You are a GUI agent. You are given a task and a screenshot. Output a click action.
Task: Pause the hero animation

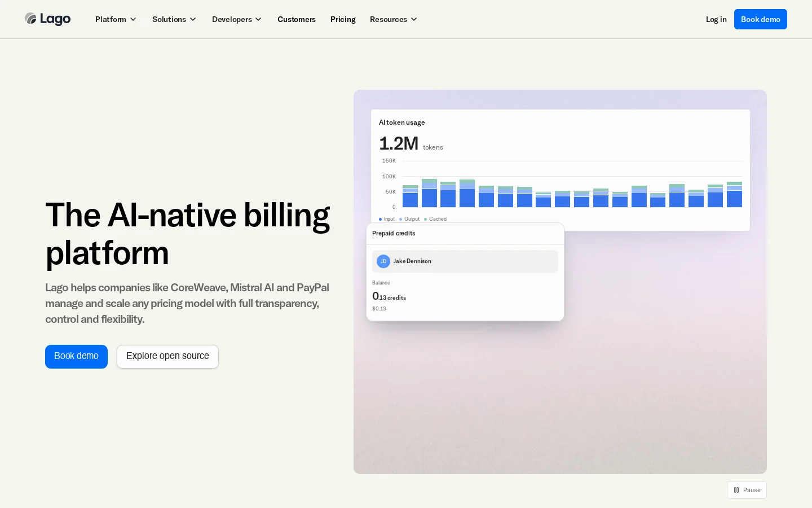[x=747, y=490]
